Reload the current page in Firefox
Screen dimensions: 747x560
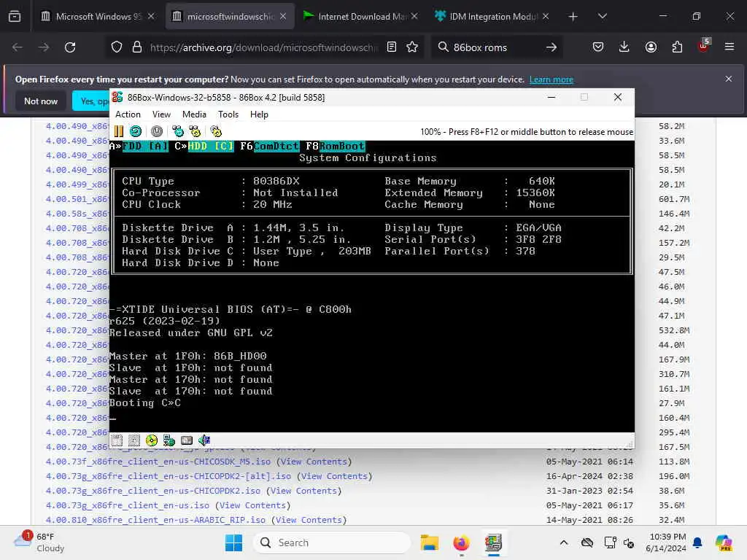pyautogui.click(x=70, y=47)
